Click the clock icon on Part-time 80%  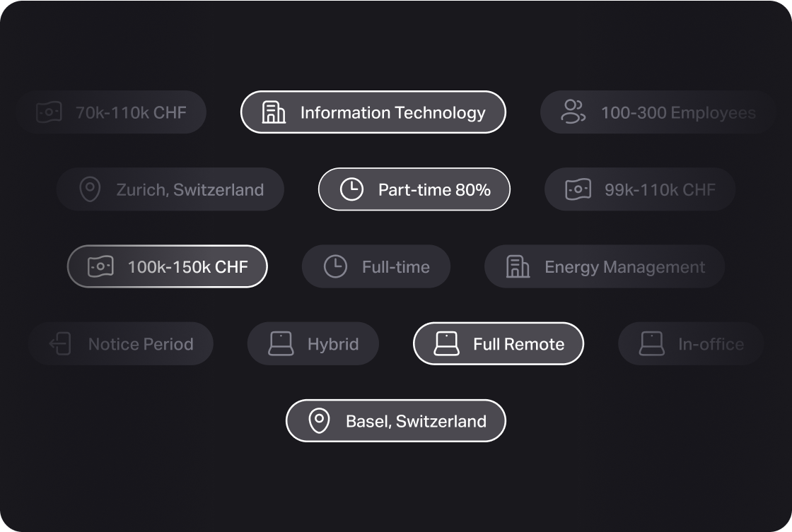tap(351, 189)
